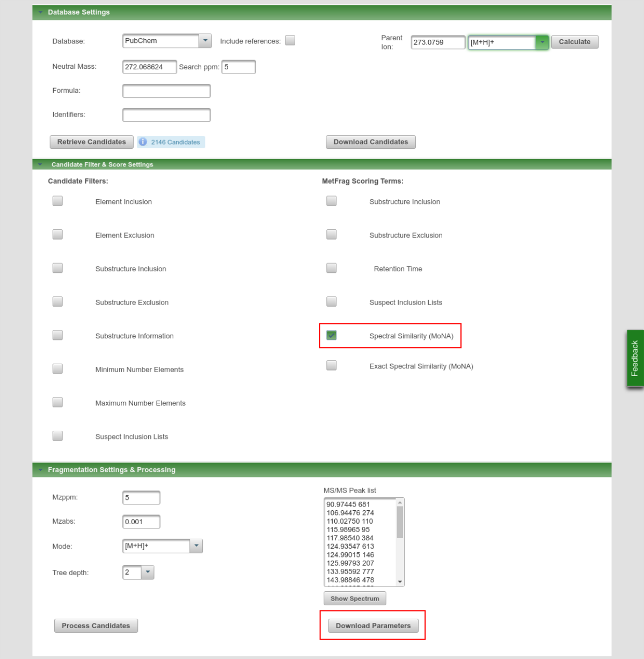Collapse the Database Settings section
This screenshot has height=659, width=644.
click(40, 12)
